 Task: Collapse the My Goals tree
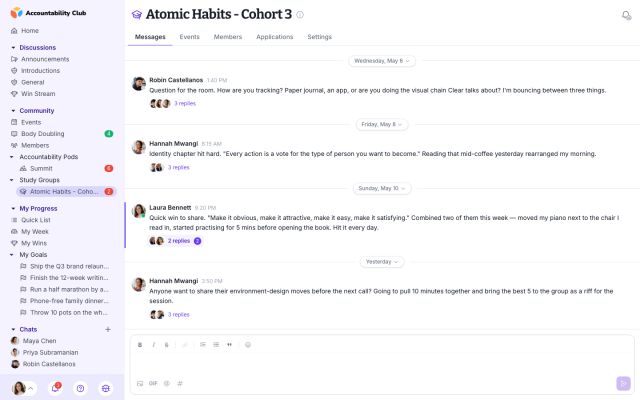click(x=11, y=255)
